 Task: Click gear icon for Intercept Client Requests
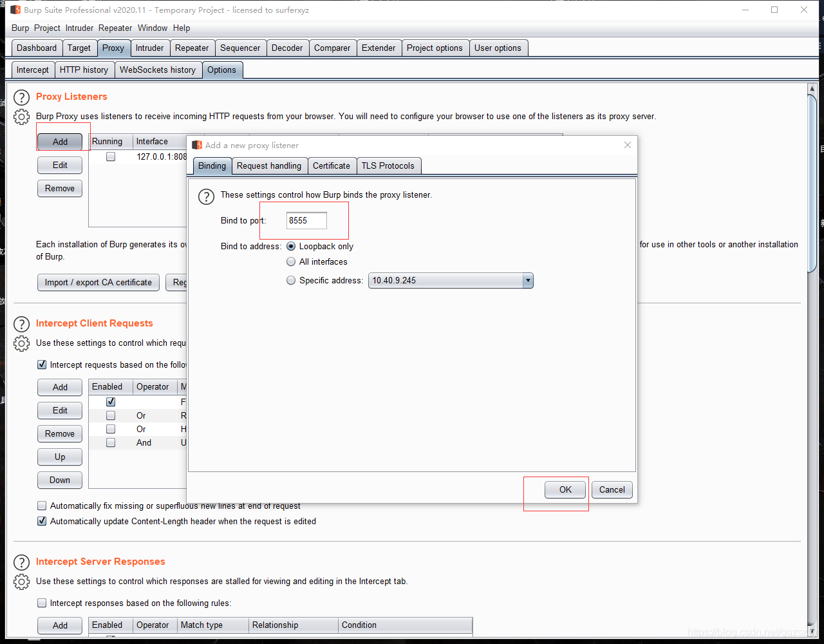22,343
